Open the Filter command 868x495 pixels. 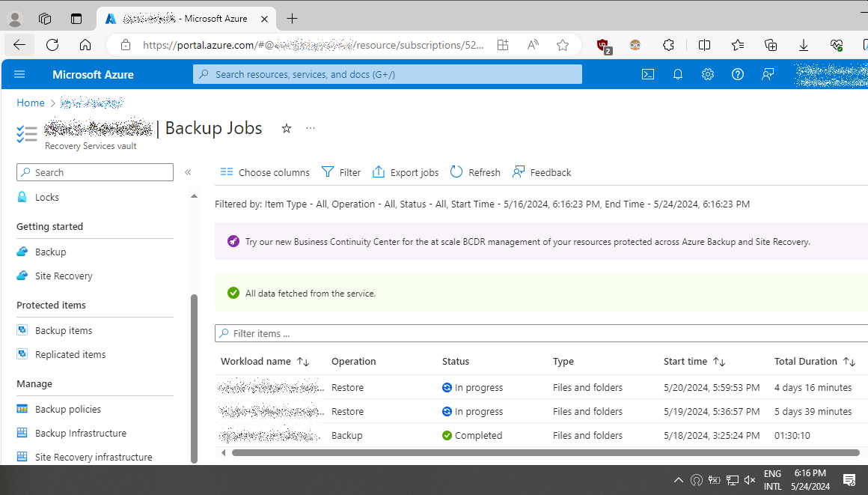tap(341, 172)
